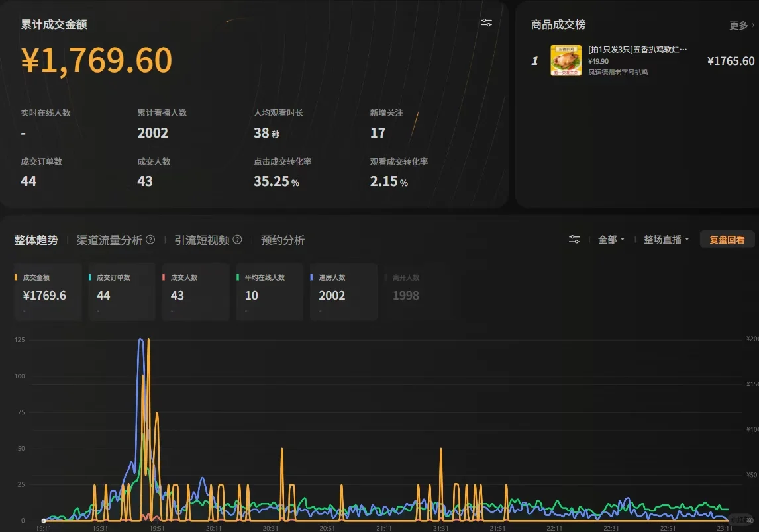Open the settings filter icon before 全部
This screenshot has width=759, height=532.
click(x=574, y=240)
